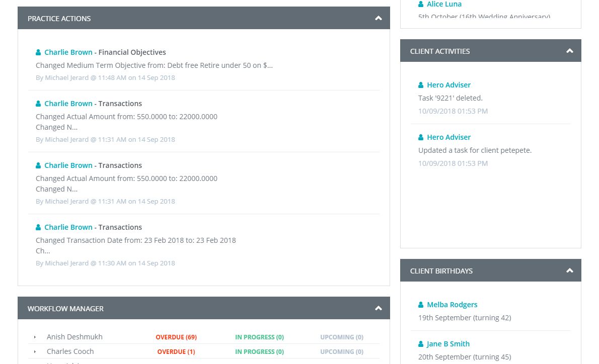Click person icon beside Hero Adviser deleted task entry
This screenshot has height=364, width=599.
point(421,85)
